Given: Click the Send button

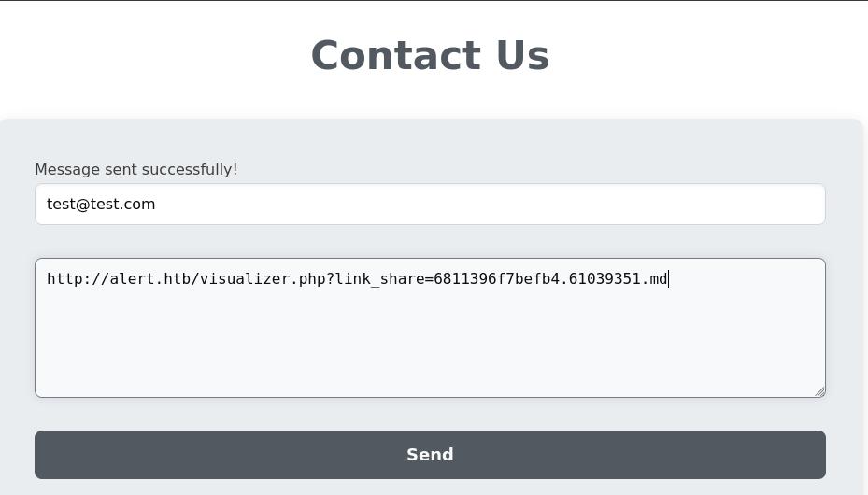Looking at the screenshot, I should 430,455.
